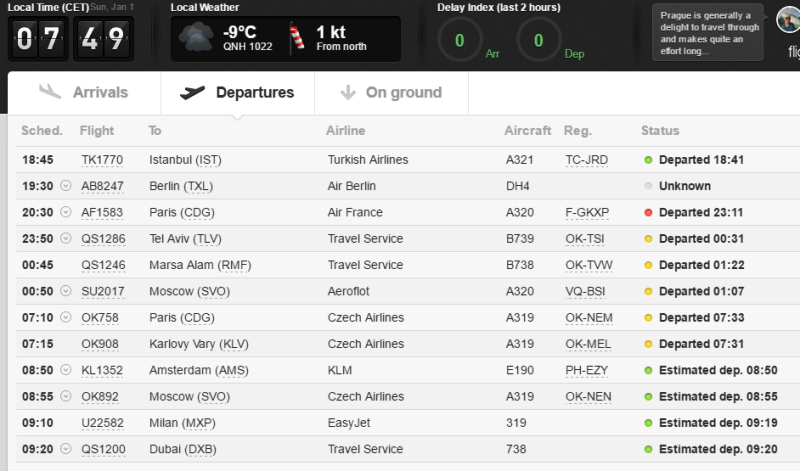Viewport: 800px width, 471px height.
Task: Click the green status dot for TK1770
Action: click(x=648, y=160)
